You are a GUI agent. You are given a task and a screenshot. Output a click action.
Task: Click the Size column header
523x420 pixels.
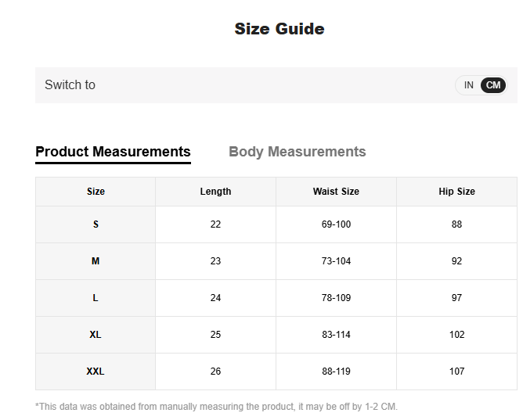tap(96, 192)
